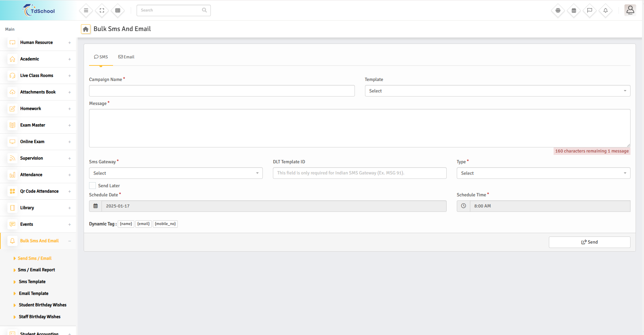Open the Template dropdown
The width and height of the screenshot is (644, 335).
coord(497,91)
